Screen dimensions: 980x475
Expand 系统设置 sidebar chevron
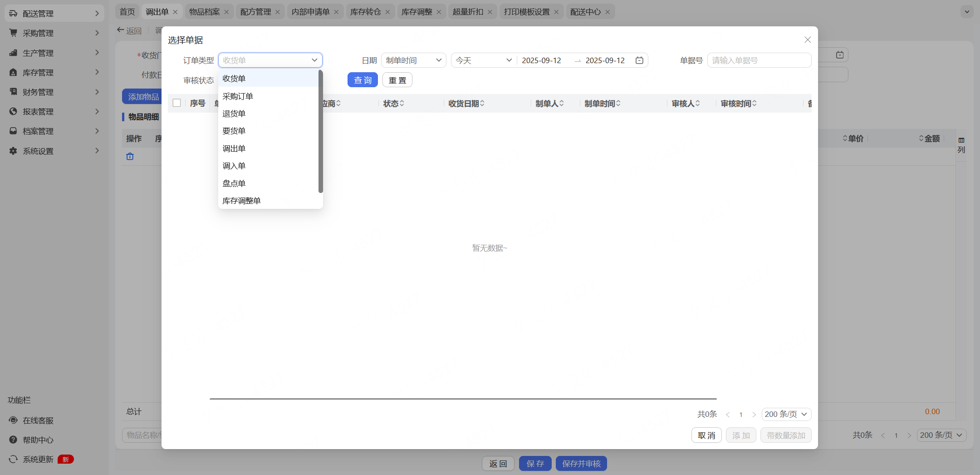coord(97,151)
